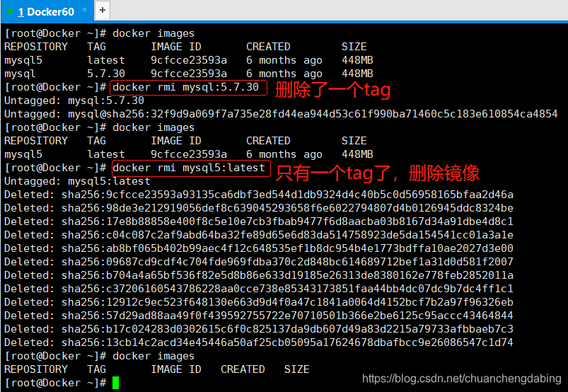Image resolution: width=568 pixels, height=392 pixels.
Task: Click the Deleted sha256:57d29ad88aa4 line
Action: pos(259,316)
